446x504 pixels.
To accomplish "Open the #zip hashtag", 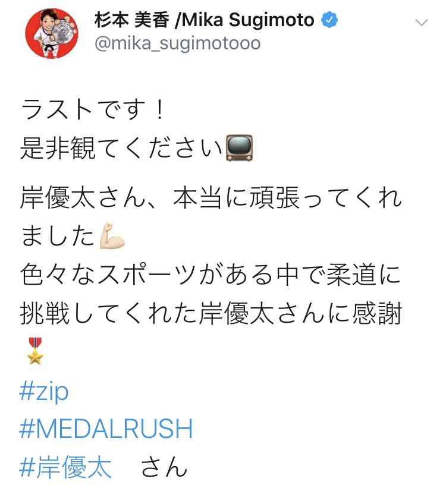I will [x=44, y=392].
